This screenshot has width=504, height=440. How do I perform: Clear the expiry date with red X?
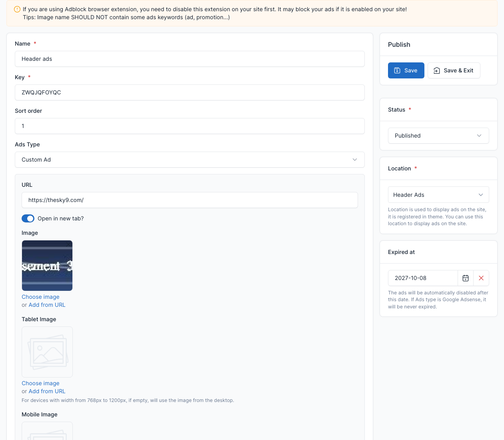(481, 278)
